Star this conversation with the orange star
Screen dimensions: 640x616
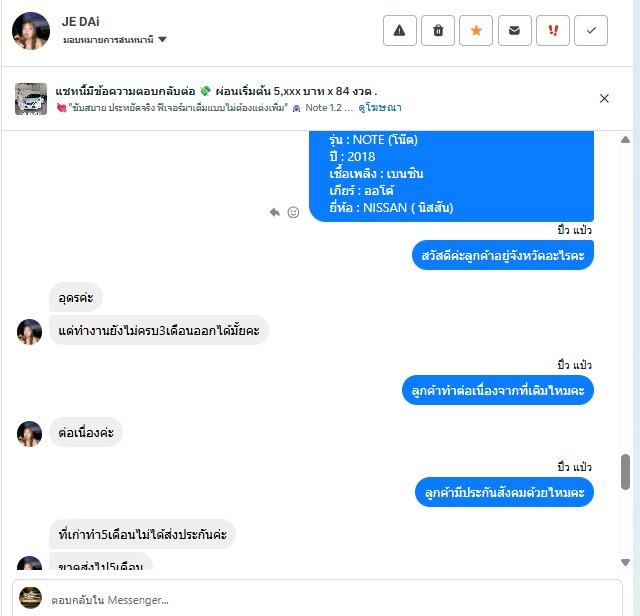tap(476, 31)
